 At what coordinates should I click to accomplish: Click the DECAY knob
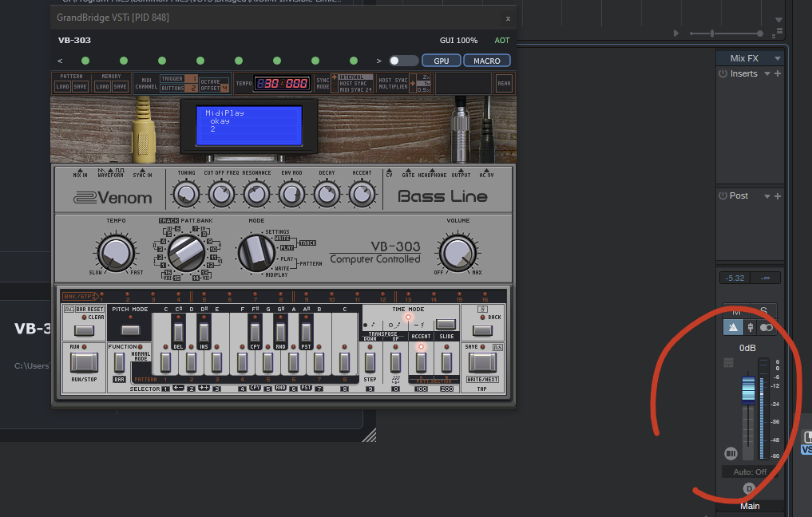327,195
